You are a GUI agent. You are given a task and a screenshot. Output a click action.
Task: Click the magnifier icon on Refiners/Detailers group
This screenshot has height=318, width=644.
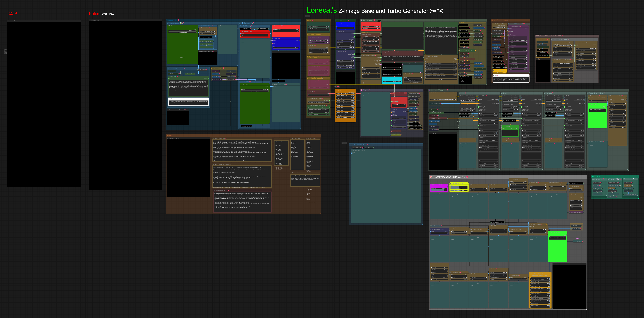coord(430,90)
